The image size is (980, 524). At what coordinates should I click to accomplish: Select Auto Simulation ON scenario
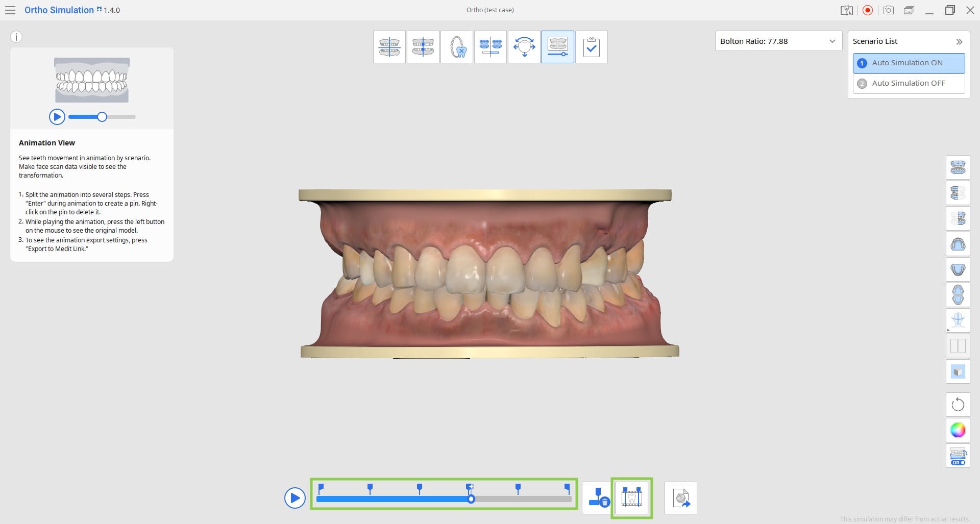click(909, 63)
